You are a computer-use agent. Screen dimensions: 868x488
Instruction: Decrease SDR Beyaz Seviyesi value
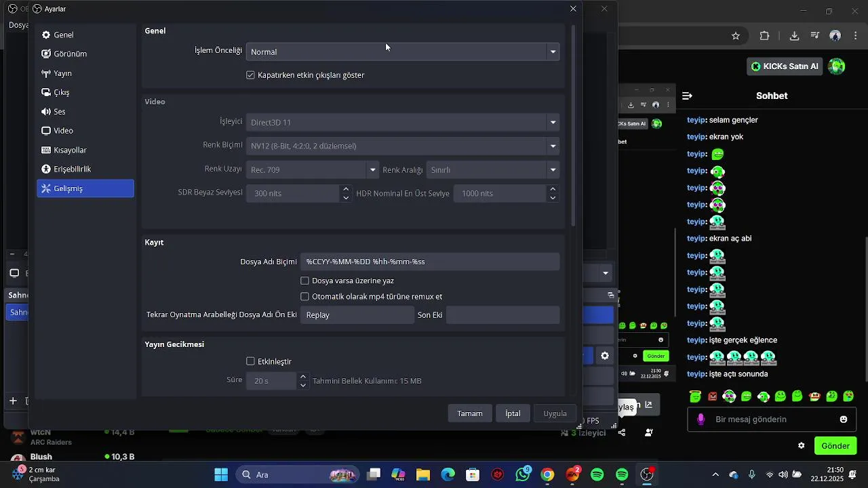[x=346, y=198]
